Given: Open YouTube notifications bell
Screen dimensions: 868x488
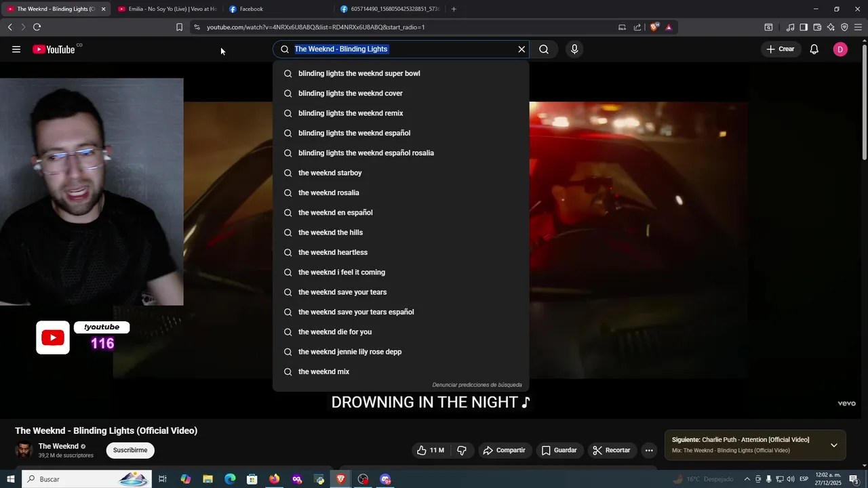Looking at the screenshot, I should tap(814, 49).
